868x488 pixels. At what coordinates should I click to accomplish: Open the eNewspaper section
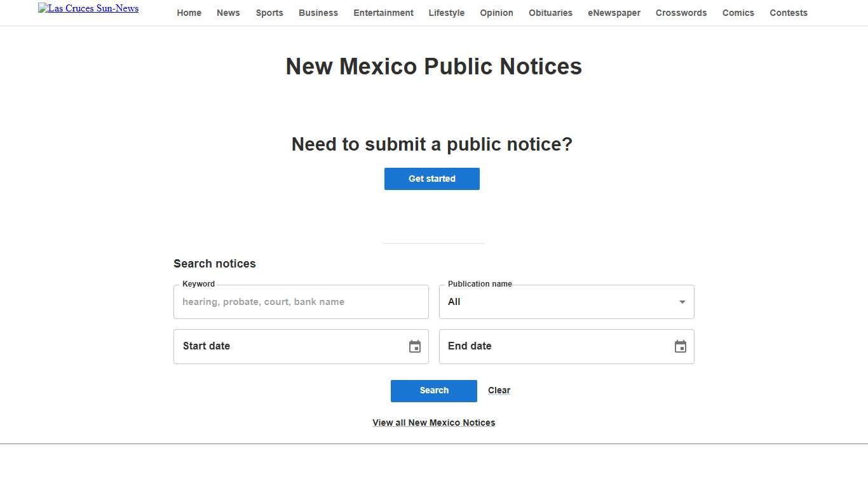614,13
